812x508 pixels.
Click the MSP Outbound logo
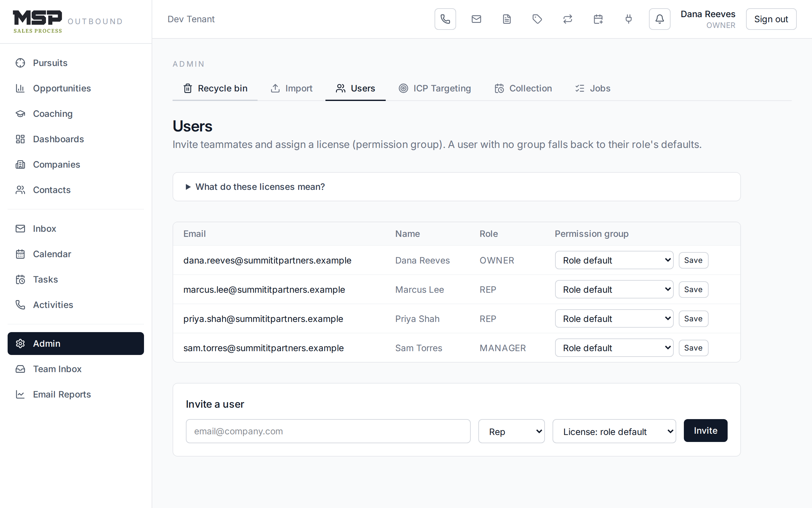click(68, 22)
